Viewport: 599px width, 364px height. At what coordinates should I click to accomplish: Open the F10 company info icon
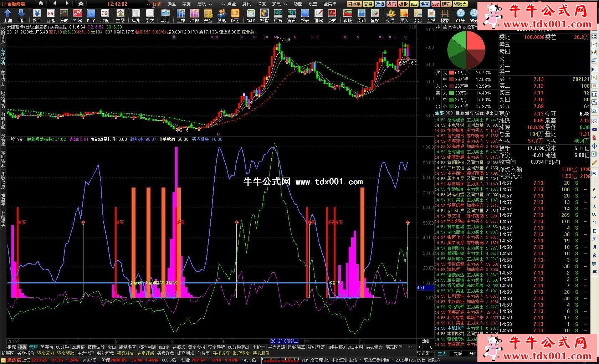tap(91, 16)
